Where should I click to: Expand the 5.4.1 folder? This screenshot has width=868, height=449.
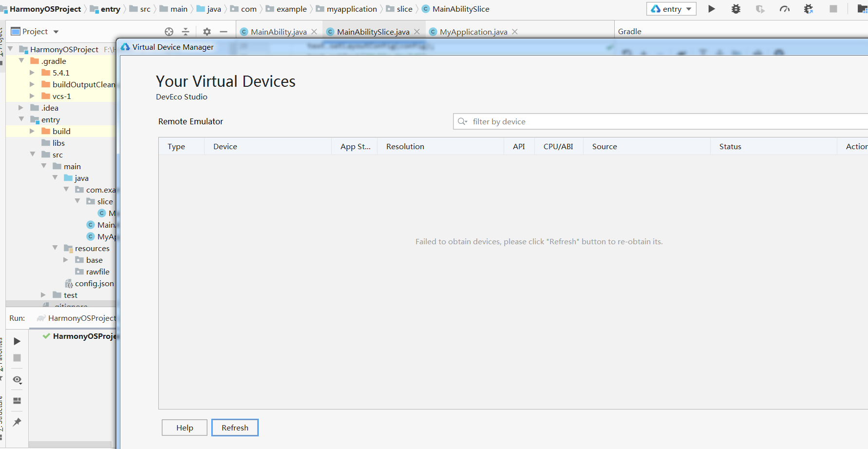pyautogui.click(x=32, y=72)
